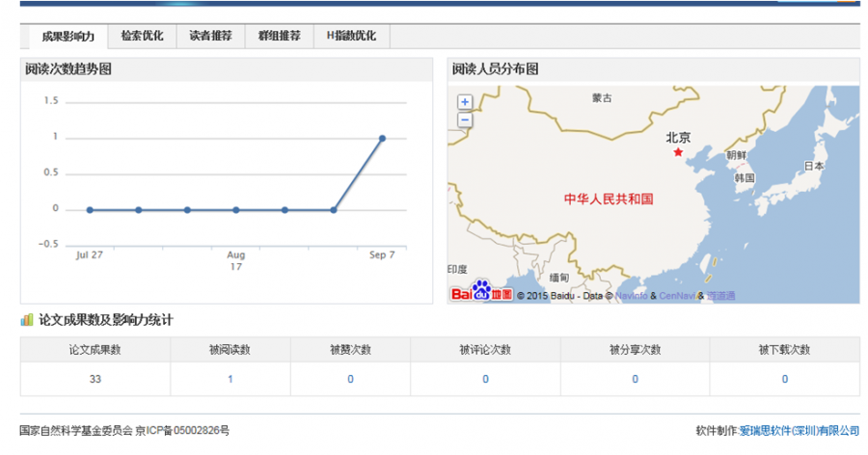Open the NavInfo link on the map
868x455 pixels.
(x=631, y=296)
